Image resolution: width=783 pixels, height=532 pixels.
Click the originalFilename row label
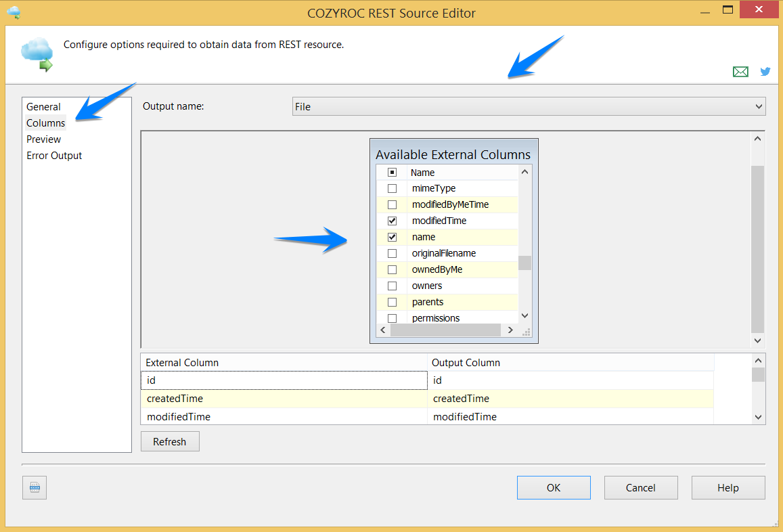(444, 253)
